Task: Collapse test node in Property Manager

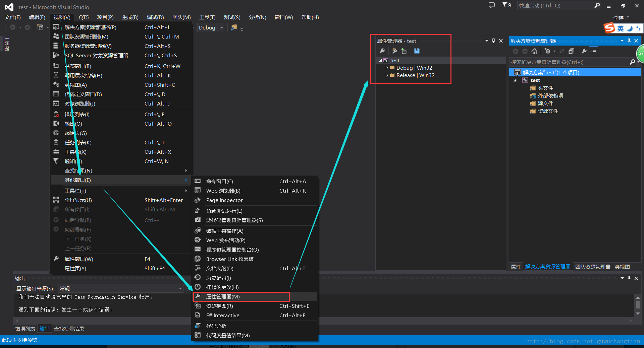Action: [380, 60]
